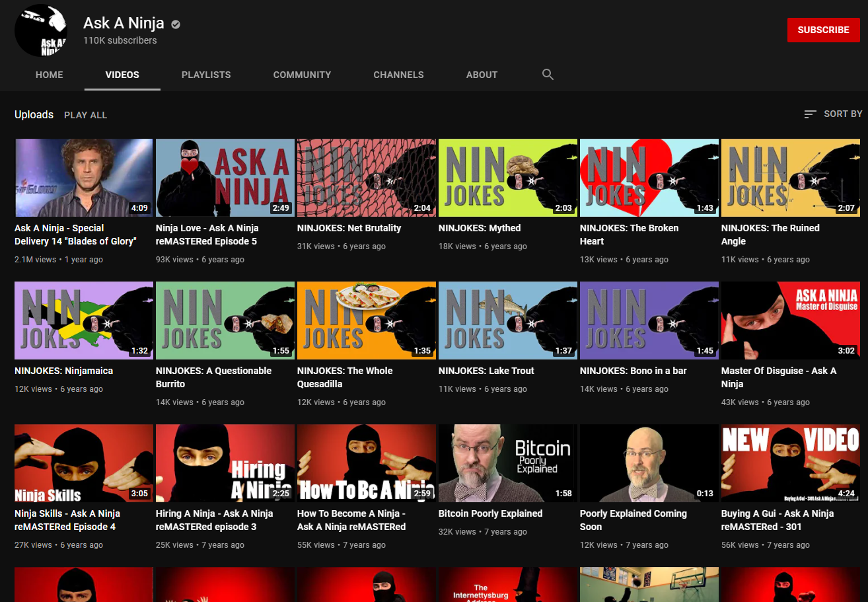Click '93K views • 6 years ago' text
Image resolution: width=868 pixels, height=602 pixels.
[x=200, y=260]
